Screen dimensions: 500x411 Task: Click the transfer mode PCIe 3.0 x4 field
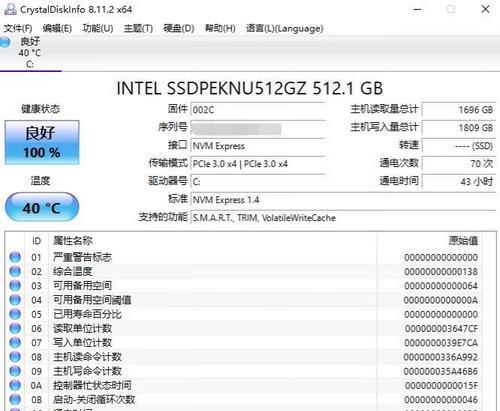click(258, 164)
